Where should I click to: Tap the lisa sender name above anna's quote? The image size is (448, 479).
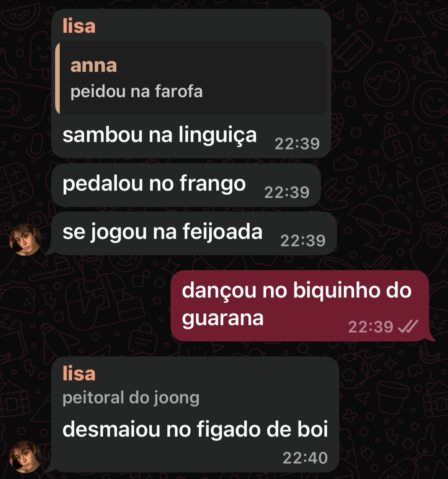79,26
